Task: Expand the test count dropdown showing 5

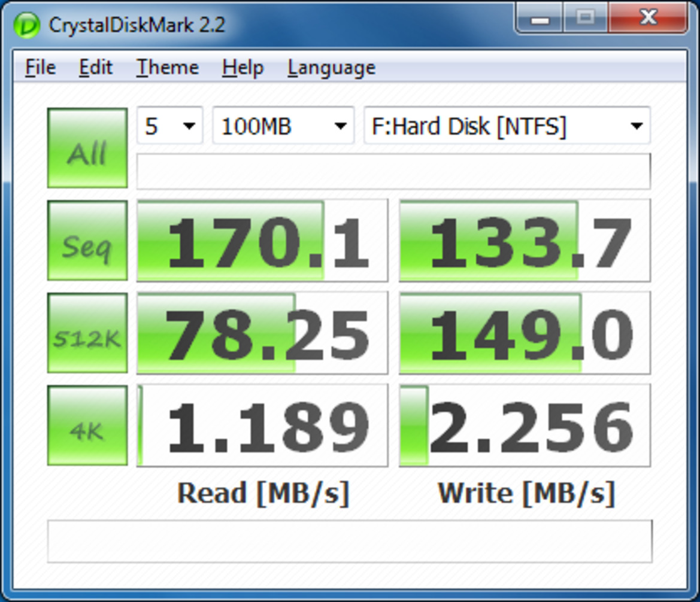Action: pos(169,126)
